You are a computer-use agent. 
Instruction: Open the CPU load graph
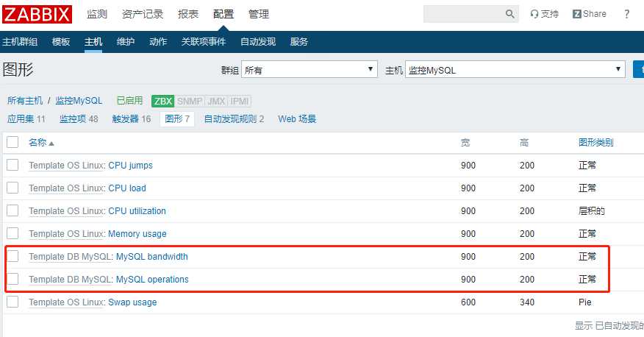pyautogui.click(x=127, y=188)
